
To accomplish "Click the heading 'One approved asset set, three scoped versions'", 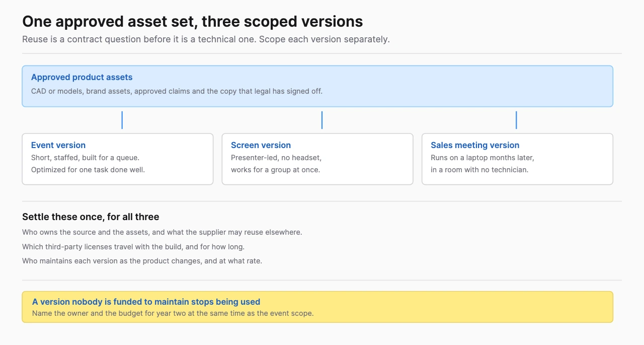I will coord(193,22).
